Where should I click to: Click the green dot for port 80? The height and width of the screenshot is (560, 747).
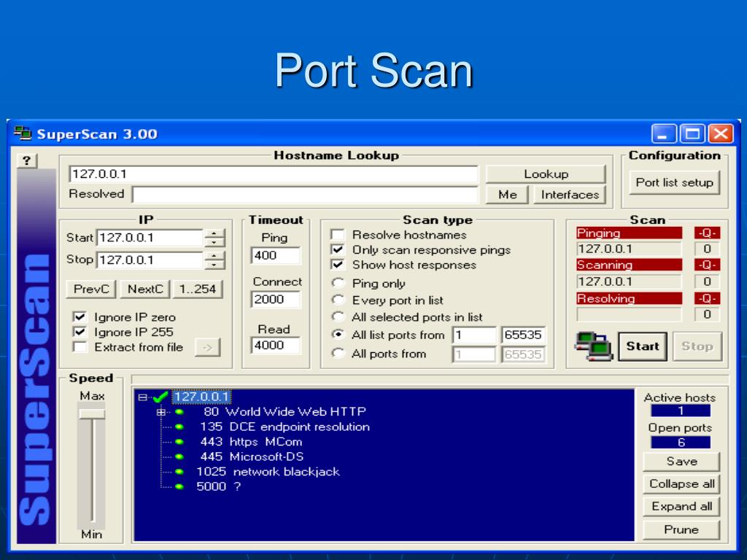coord(179,412)
